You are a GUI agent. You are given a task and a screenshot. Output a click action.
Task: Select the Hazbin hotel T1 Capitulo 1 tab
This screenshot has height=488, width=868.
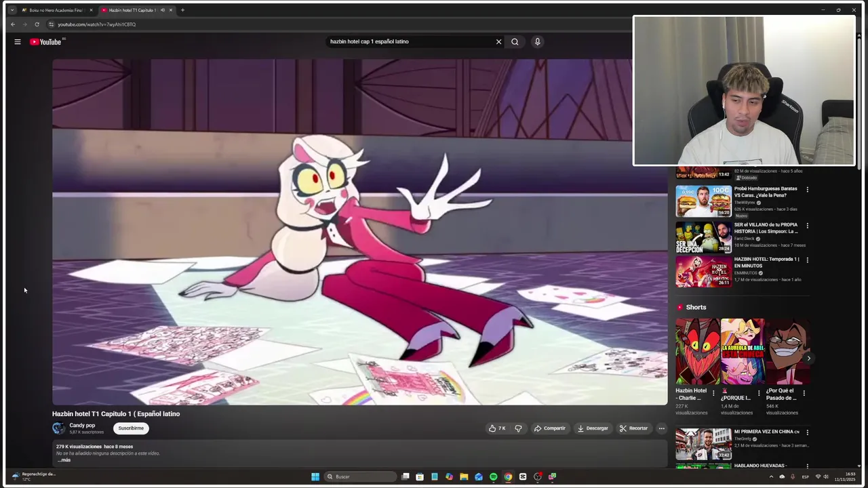click(x=132, y=10)
